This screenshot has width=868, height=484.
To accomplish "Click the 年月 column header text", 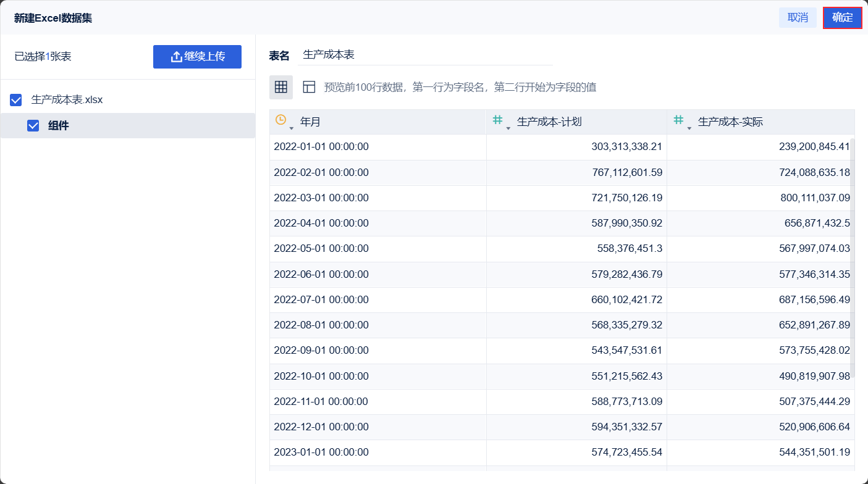I will [x=310, y=122].
